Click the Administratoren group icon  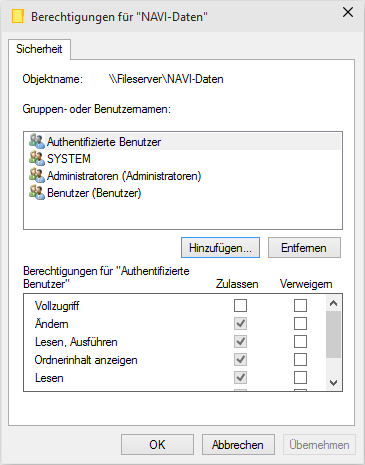point(37,176)
